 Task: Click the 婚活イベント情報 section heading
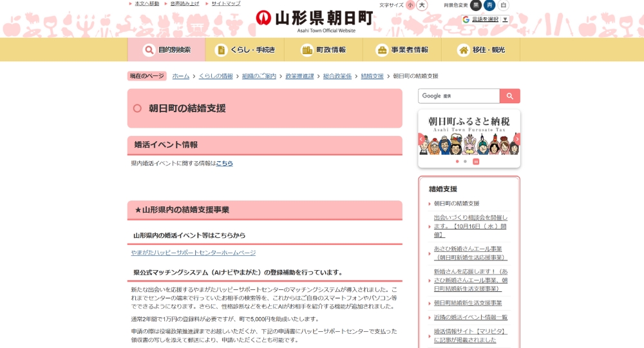pyautogui.click(x=166, y=144)
